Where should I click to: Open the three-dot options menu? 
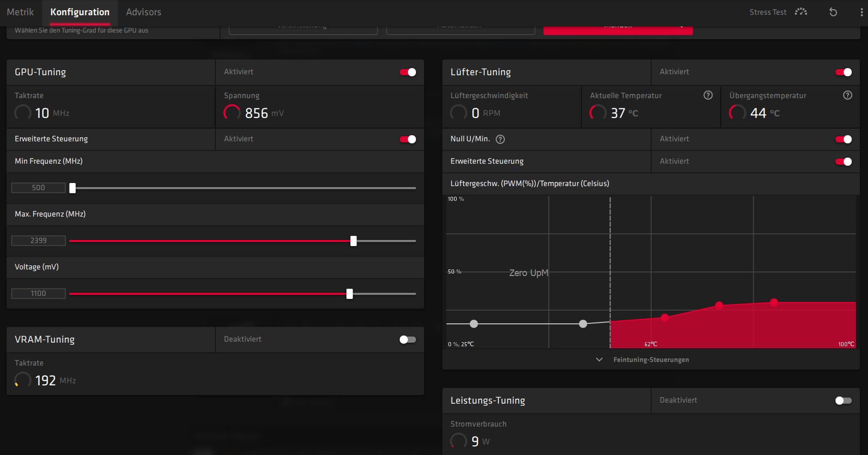pos(861,12)
